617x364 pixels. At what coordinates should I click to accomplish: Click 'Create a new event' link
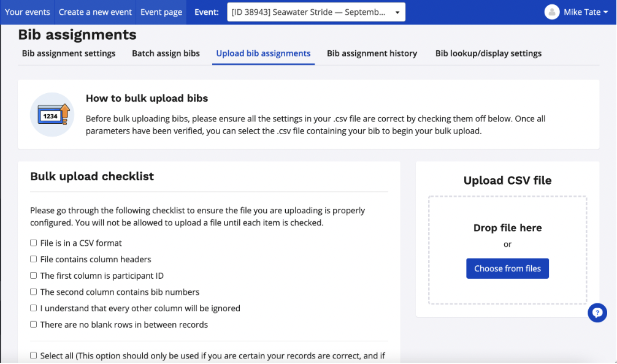(95, 12)
